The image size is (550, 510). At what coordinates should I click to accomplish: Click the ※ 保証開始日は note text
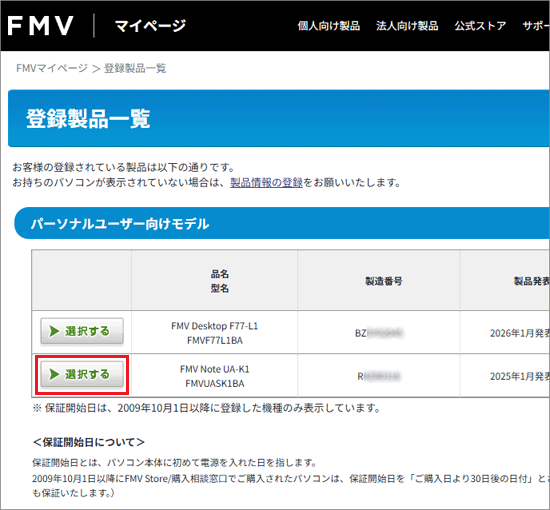207,408
